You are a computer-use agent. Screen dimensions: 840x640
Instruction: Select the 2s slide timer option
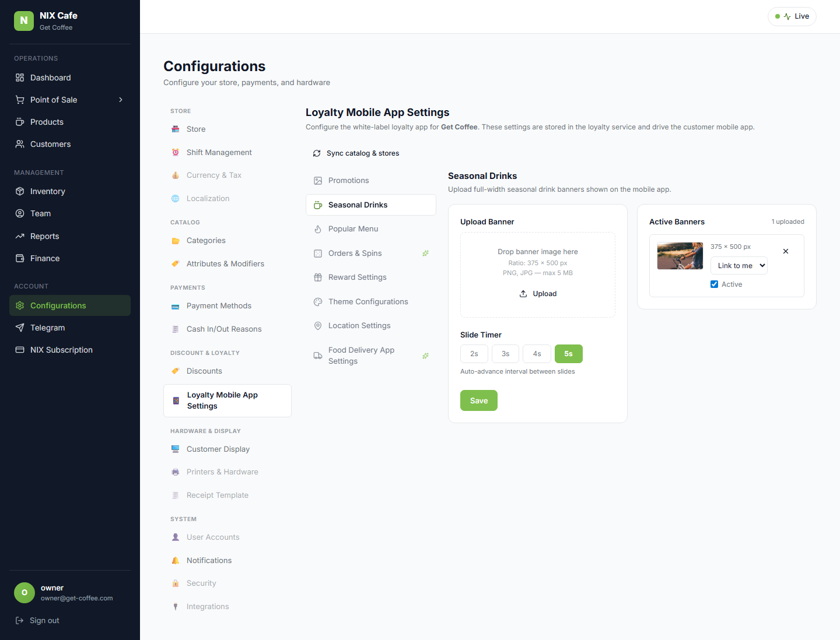click(x=474, y=354)
